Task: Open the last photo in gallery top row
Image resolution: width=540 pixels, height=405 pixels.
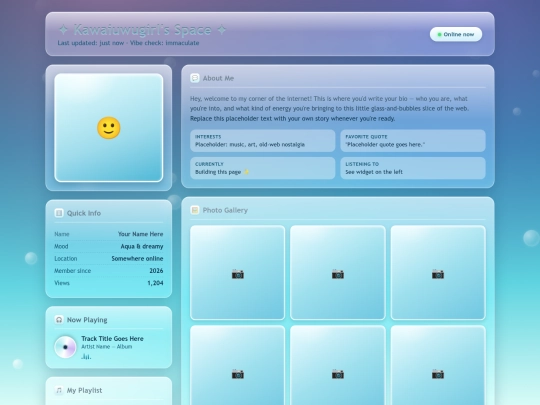Action: (438, 273)
